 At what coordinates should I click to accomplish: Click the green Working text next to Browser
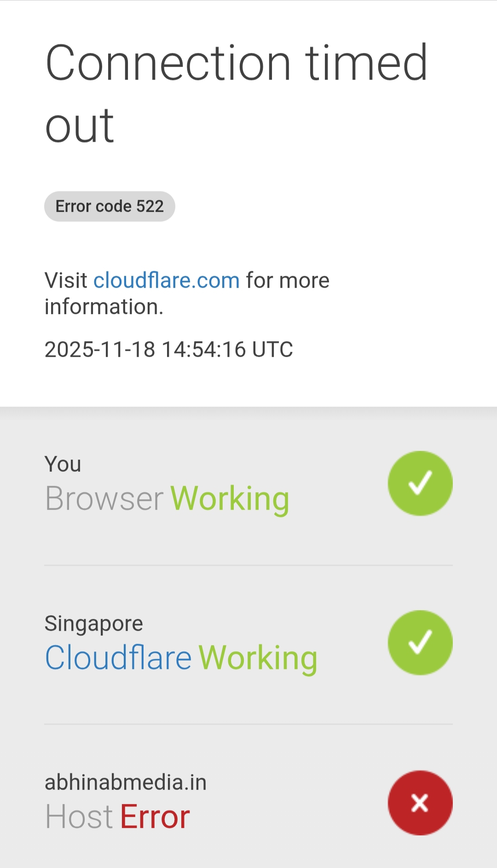pos(230,500)
